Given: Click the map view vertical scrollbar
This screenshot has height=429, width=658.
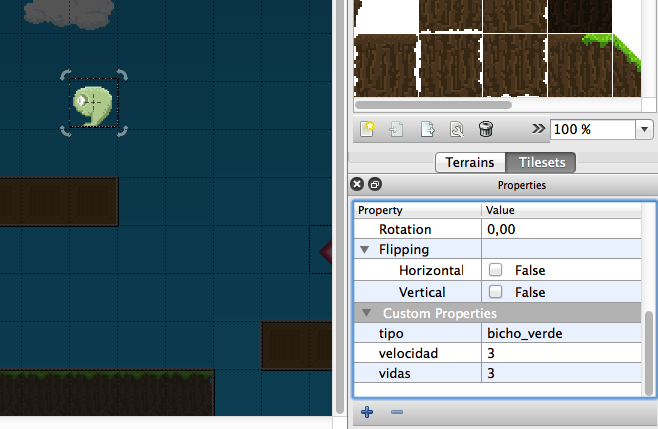Looking at the screenshot, I should coord(340,207).
